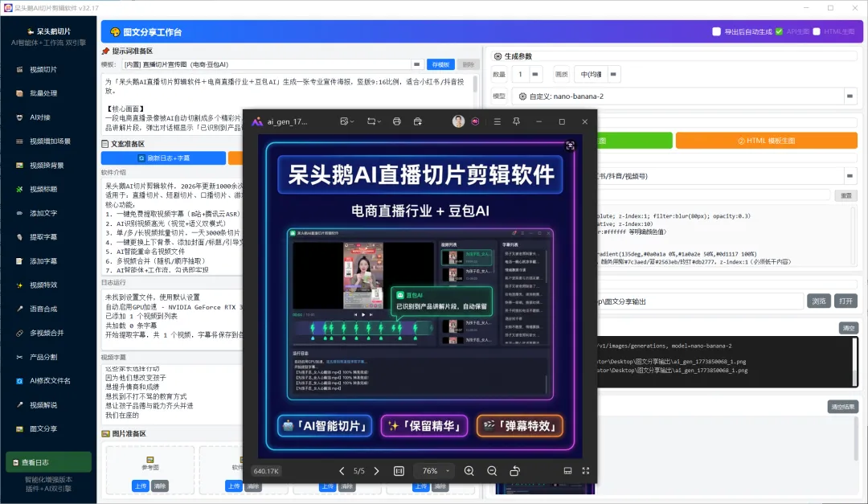Click the 提取字幕 sidebar icon
This screenshot has height=504, width=868.
[19, 237]
